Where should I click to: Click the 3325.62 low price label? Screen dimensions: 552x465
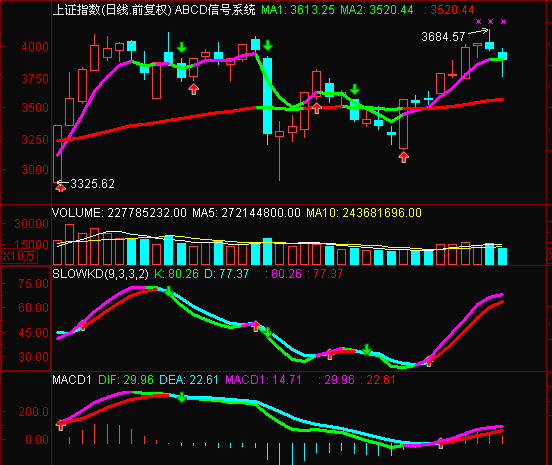(x=93, y=184)
